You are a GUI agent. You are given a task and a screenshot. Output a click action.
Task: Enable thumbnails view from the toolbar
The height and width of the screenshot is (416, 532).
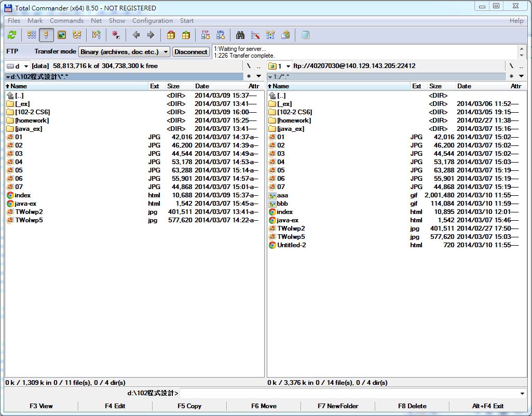(62, 35)
